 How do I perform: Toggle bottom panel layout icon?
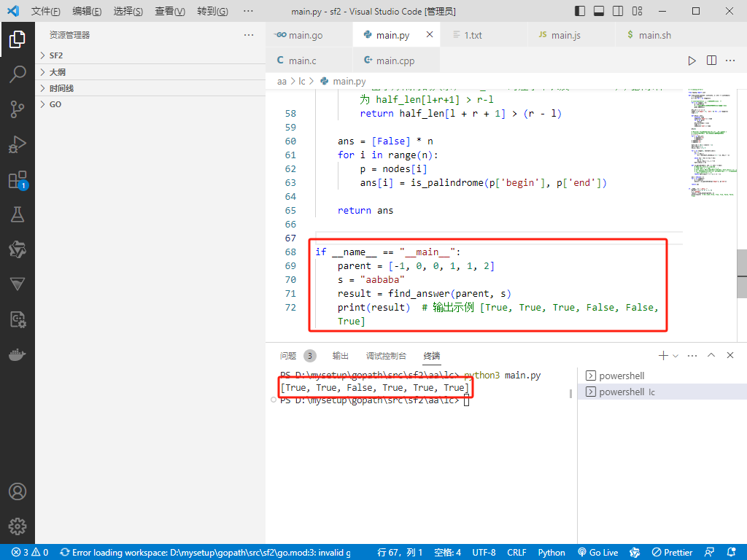599,11
